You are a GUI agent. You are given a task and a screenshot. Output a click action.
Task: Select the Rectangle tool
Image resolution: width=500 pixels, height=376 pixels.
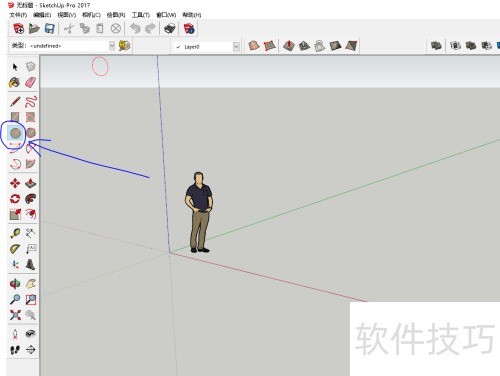[15, 117]
